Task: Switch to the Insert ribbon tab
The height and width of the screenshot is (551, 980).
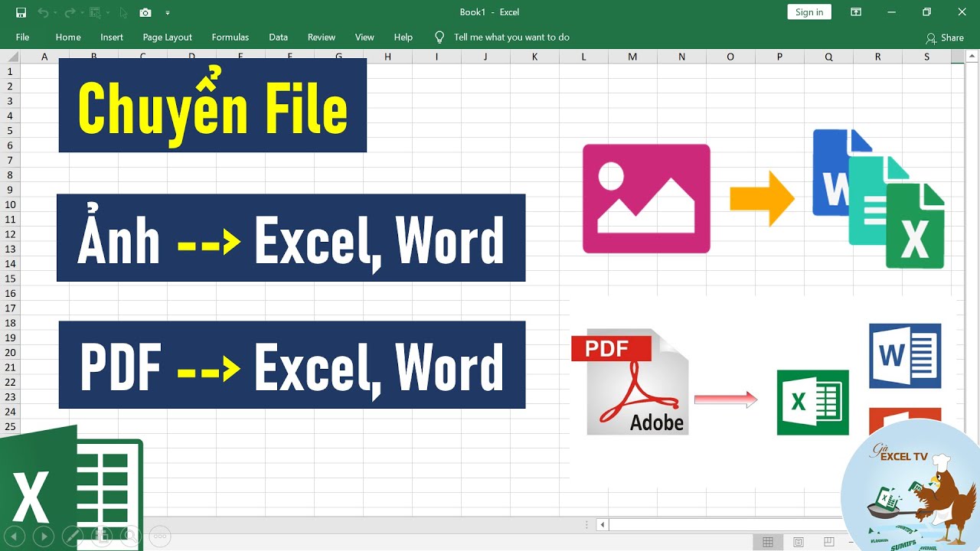Action: [x=112, y=37]
